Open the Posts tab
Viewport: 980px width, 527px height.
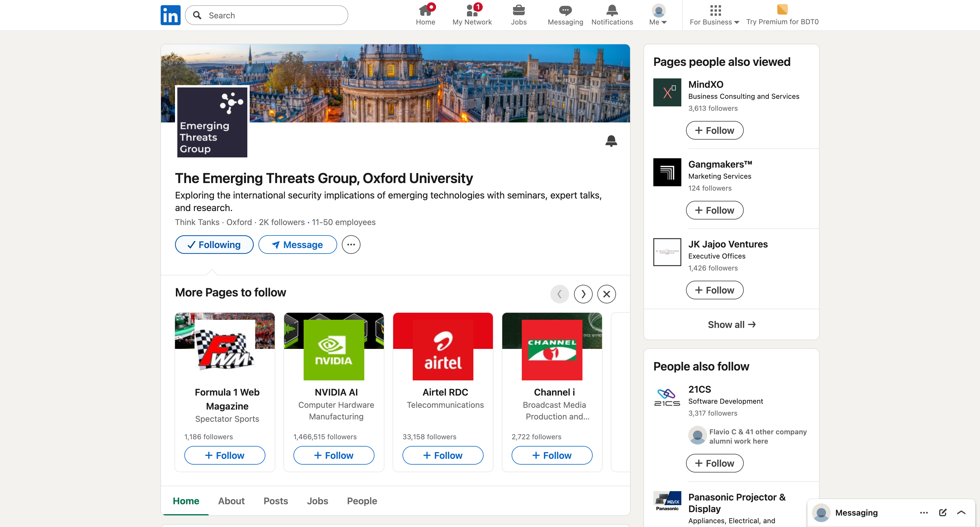pyautogui.click(x=275, y=501)
